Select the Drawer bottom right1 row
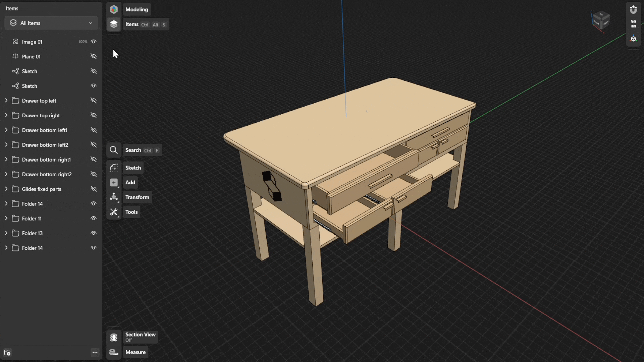 pos(51,160)
